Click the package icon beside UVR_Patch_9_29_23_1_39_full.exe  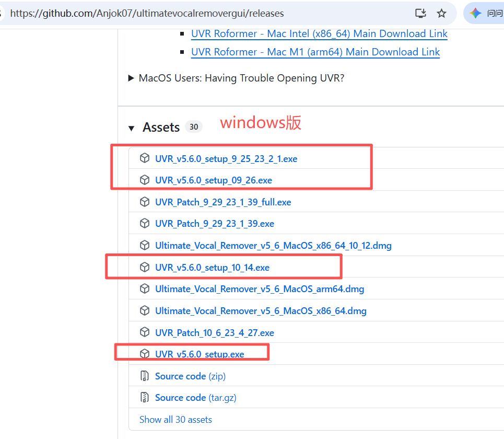click(145, 202)
